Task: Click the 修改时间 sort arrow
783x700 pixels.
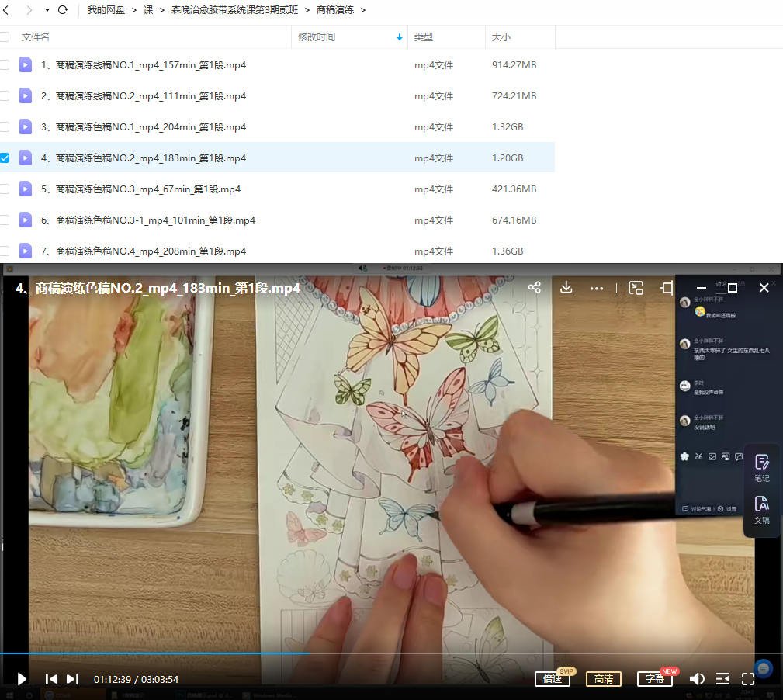Action: 400,36
